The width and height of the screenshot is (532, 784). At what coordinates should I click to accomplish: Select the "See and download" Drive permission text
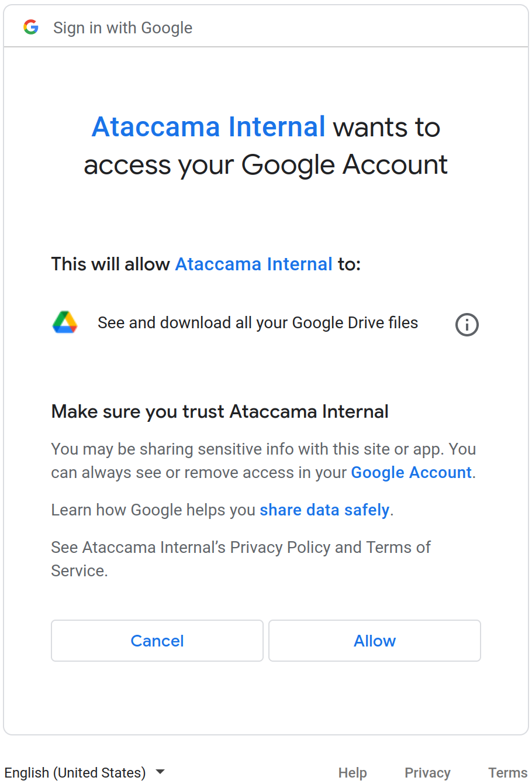[258, 323]
